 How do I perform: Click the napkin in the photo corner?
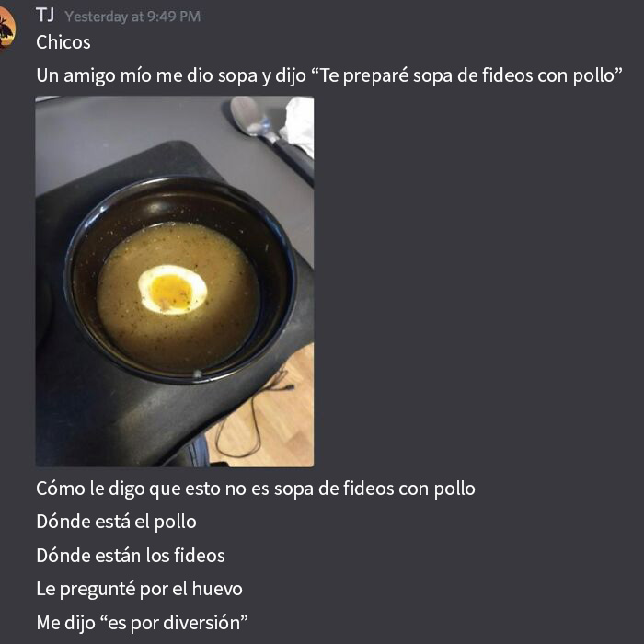click(x=300, y=125)
